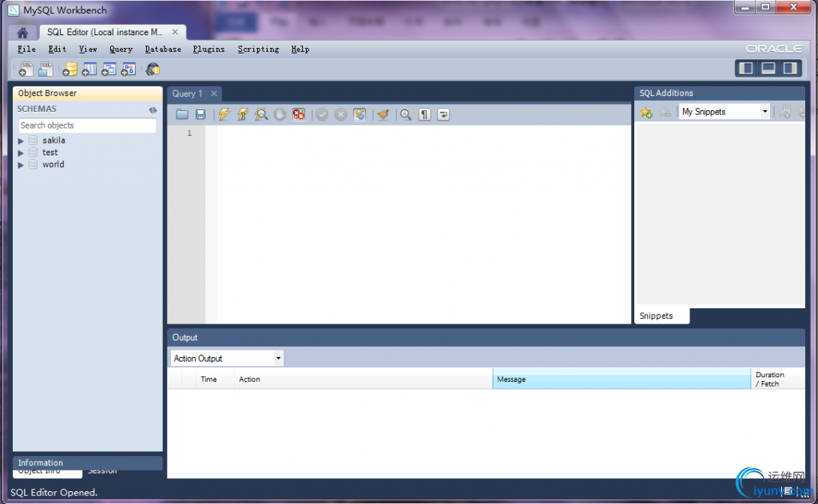Image resolution: width=818 pixels, height=504 pixels.
Task: Switch to the Query 1 tab
Action: tap(187, 93)
